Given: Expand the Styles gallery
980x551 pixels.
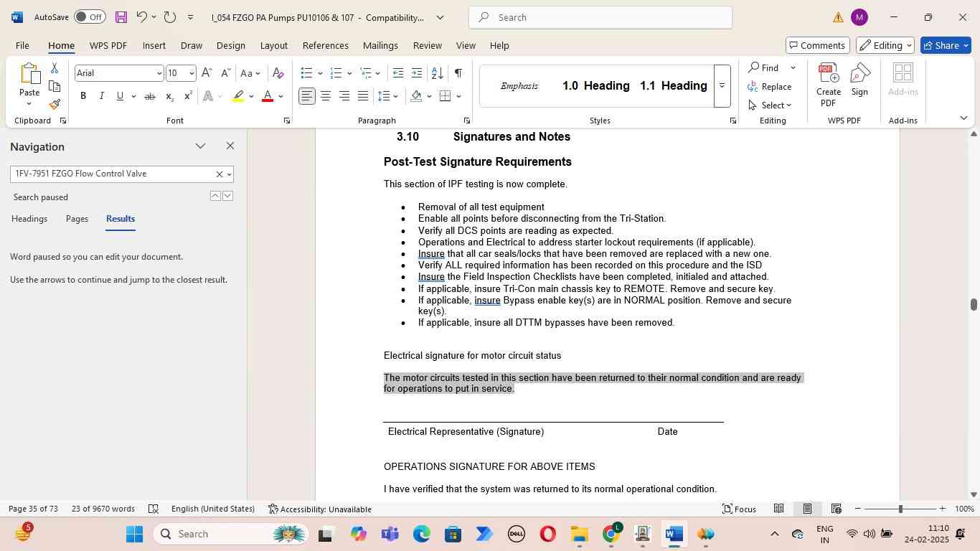Looking at the screenshot, I should tap(722, 85).
